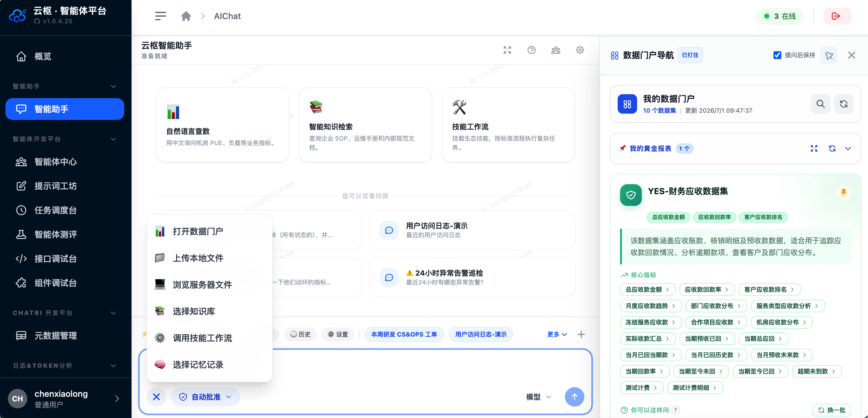This screenshot has width=868, height=418.
Task: Choose 选择记忆记录 from popup menu
Action: click(x=209, y=364)
